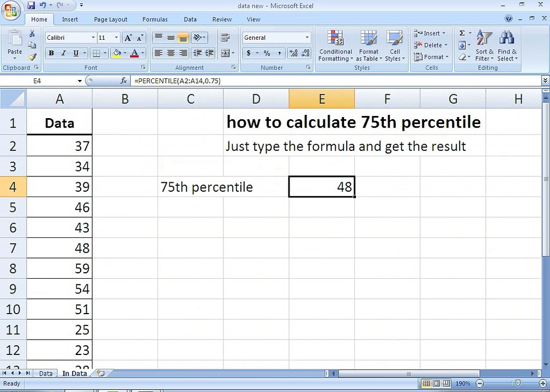Switch to the Data ribbon tab
Image resolution: width=550 pixels, height=392 pixels.
click(x=190, y=20)
